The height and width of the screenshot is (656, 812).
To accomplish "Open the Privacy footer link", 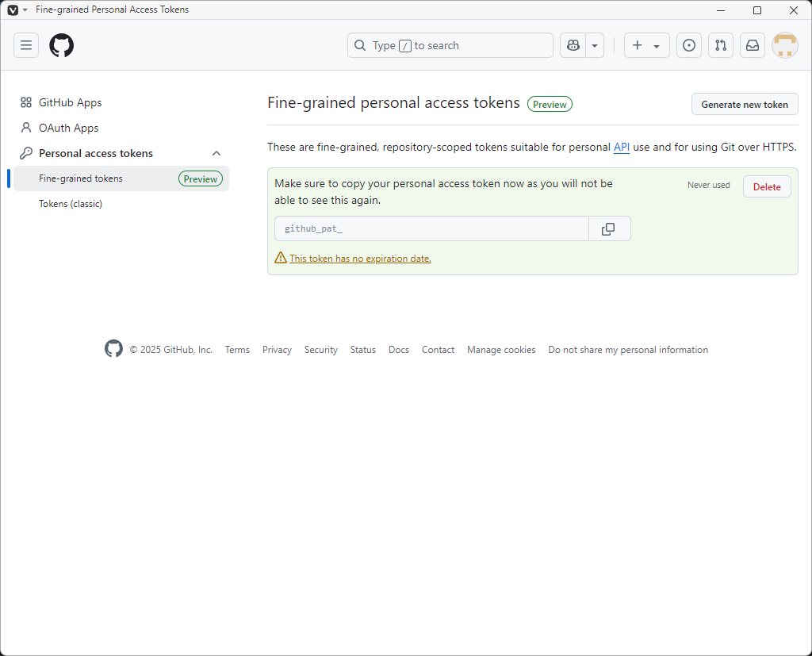I will [x=277, y=350].
